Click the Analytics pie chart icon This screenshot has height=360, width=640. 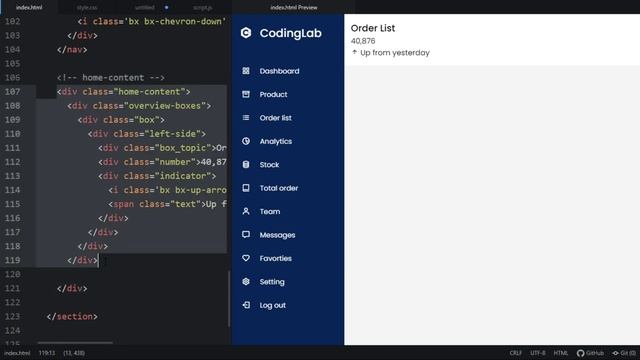[246, 141]
